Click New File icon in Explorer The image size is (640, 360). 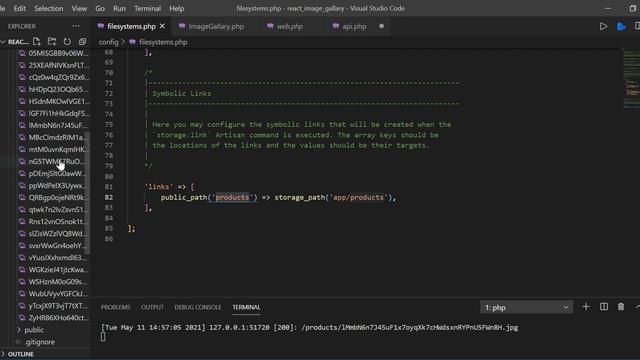36,42
